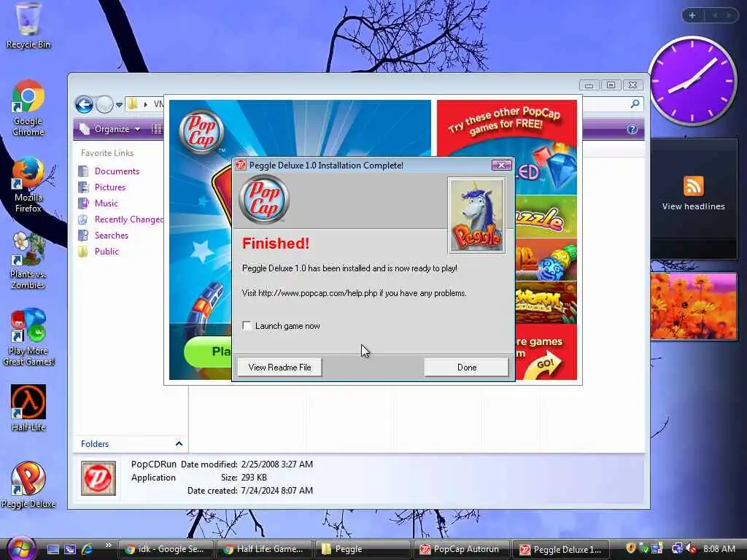Maximize the Explorer window
Screen dimensions: 747x560
[x=611, y=85]
